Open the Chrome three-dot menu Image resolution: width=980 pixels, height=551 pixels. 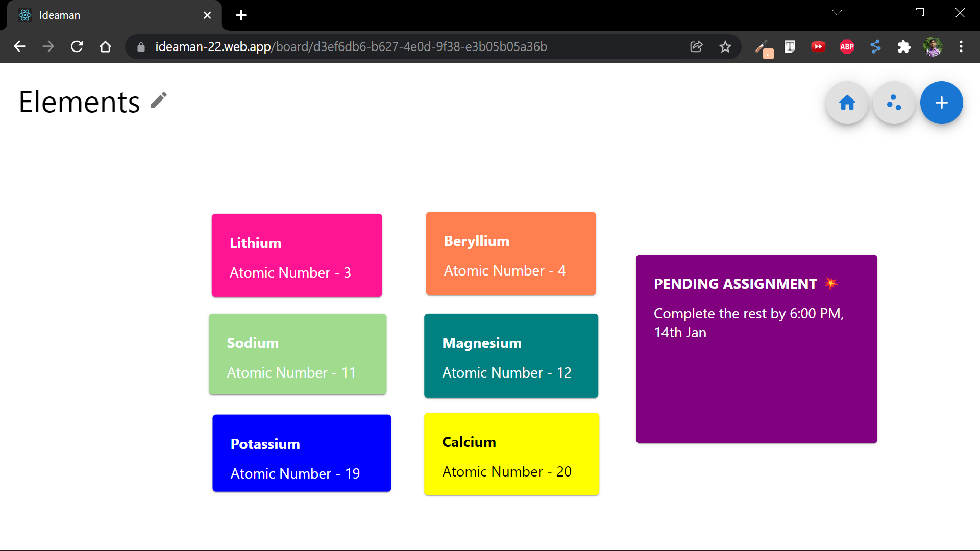point(961,46)
